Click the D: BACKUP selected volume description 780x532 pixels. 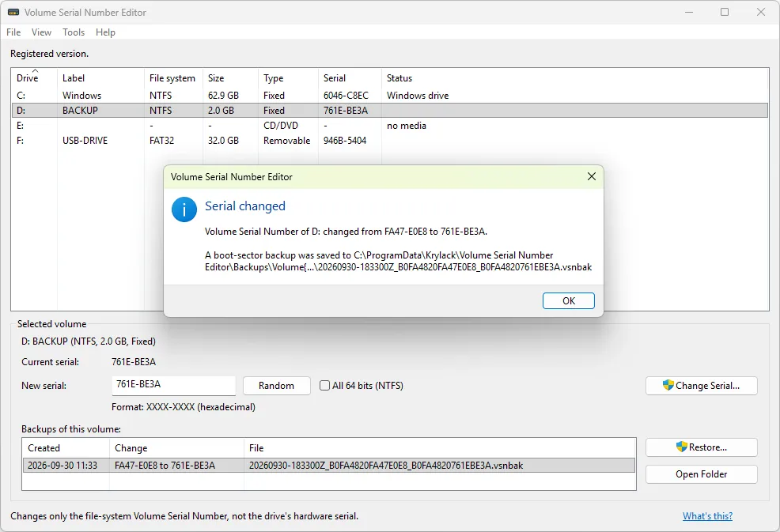[x=89, y=341]
